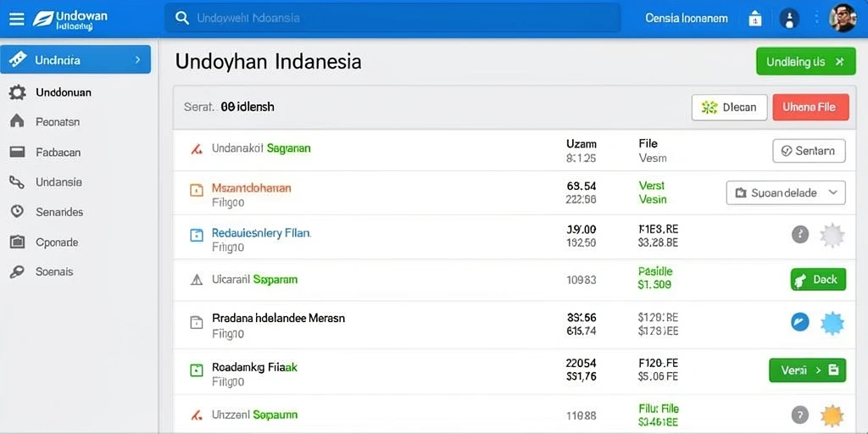Image resolution: width=868 pixels, height=434 pixels.
Task: Select the Undndira sidebar item
Action: (75, 59)
